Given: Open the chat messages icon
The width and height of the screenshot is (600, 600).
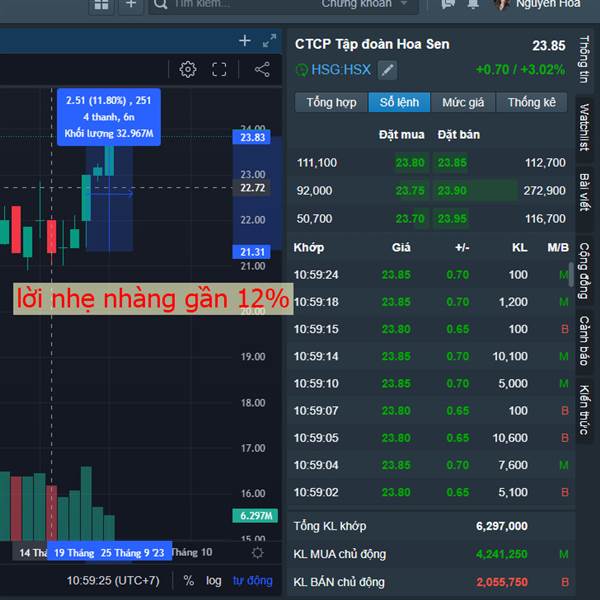Looking at the screenshot, I should 448,4.
